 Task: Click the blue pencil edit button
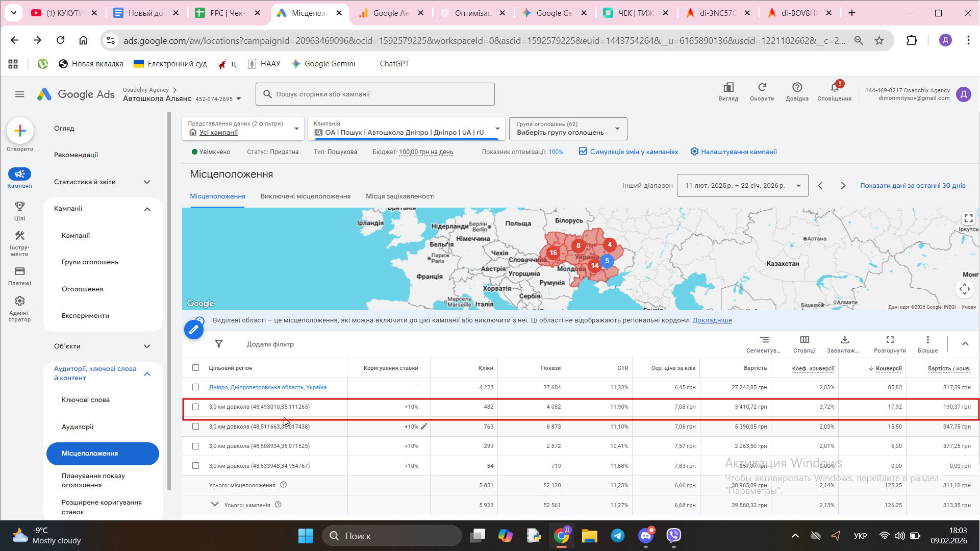(194, 330)
